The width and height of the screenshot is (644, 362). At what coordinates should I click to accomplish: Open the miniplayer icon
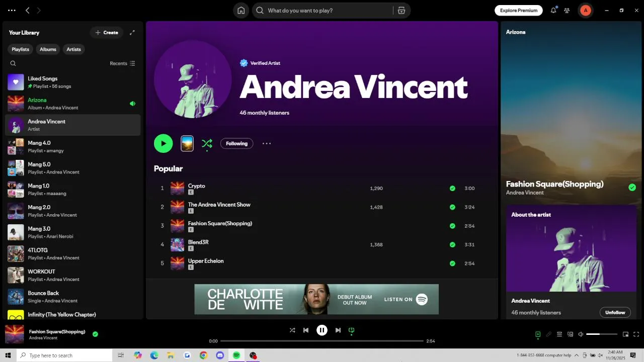(626, 334)
